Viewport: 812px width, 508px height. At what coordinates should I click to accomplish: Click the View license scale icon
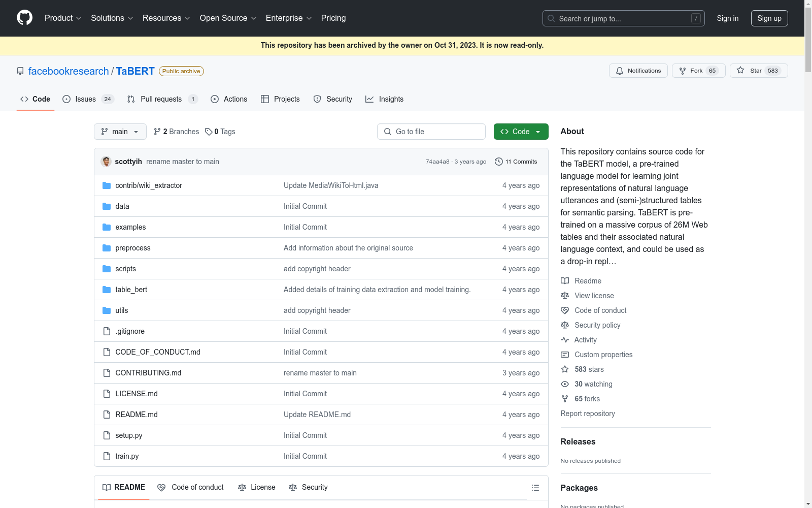point(565,296)
